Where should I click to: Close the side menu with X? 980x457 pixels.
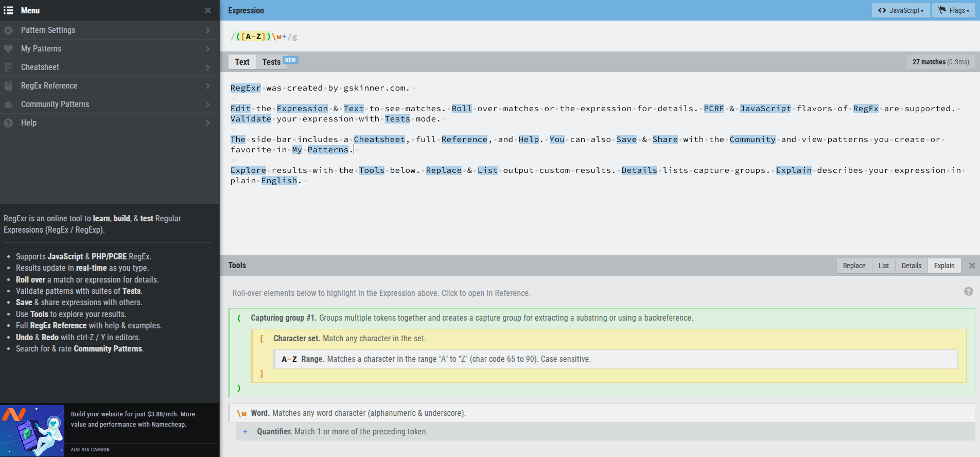208,10
